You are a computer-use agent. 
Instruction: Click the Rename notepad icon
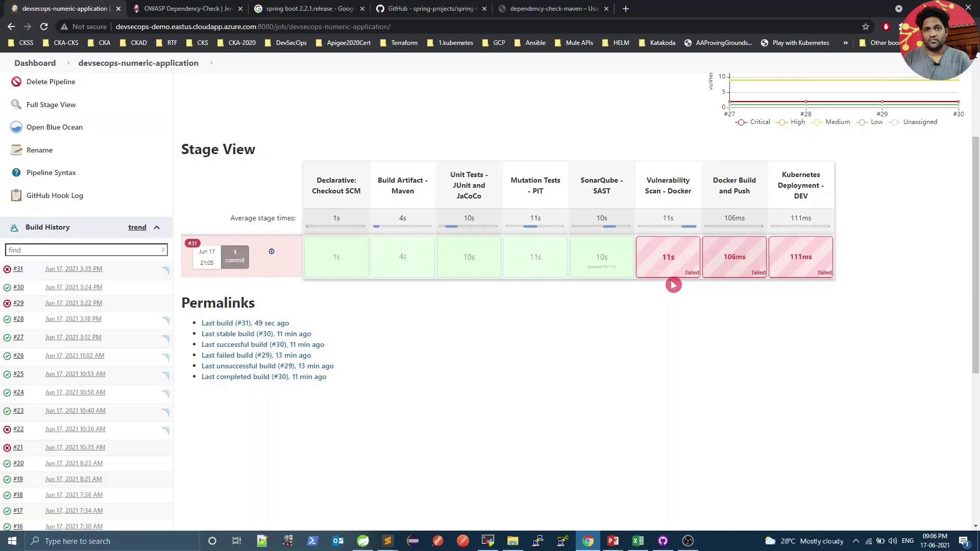(x=16, y=150)
